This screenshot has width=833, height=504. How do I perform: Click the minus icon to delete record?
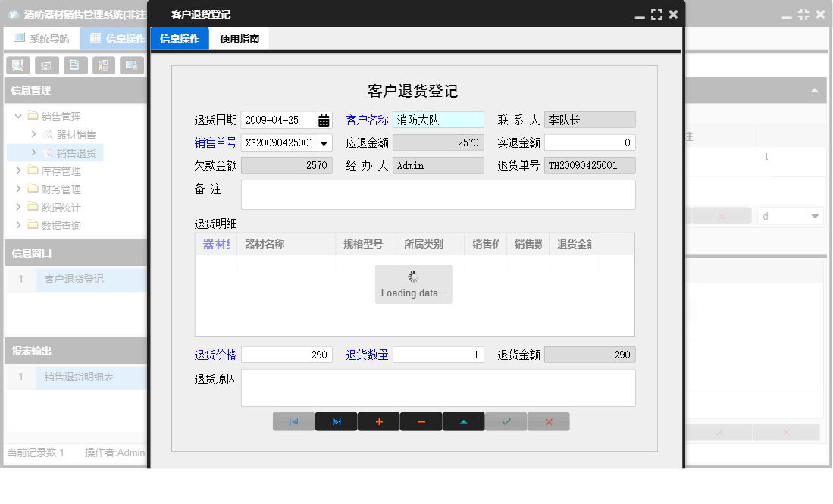point(421,421)
